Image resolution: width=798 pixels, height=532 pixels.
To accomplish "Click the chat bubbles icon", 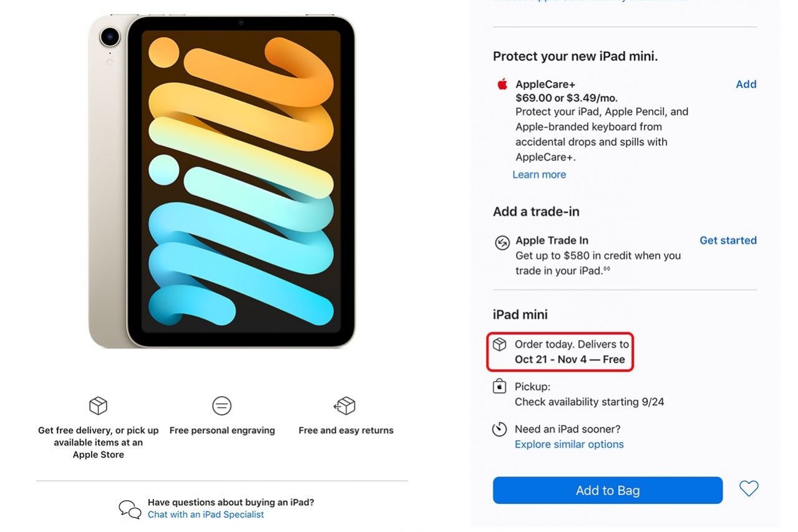I will pyautogui.click(x=130, y=509).
